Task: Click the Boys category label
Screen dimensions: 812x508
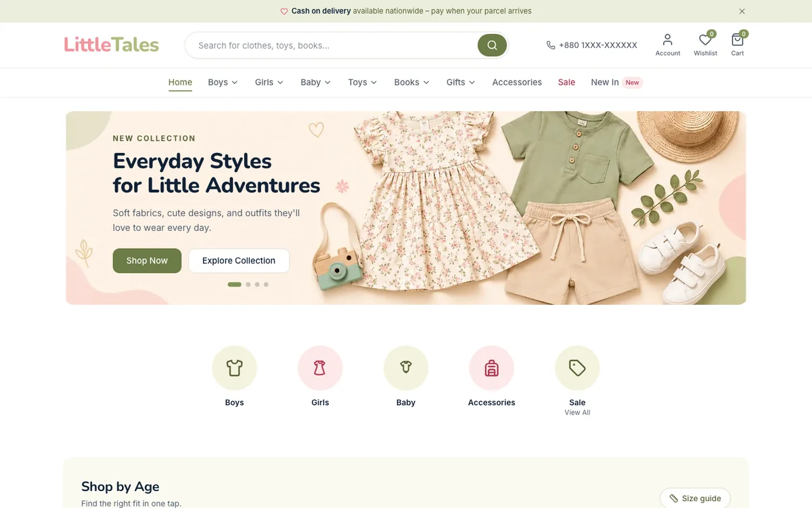Action: 234,402
